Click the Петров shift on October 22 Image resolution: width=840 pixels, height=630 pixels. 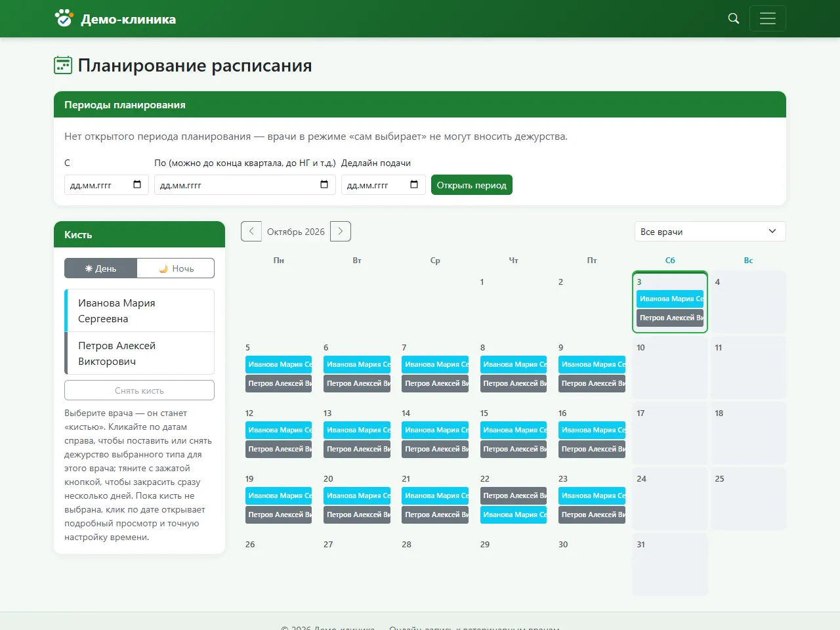click(513, 495)
